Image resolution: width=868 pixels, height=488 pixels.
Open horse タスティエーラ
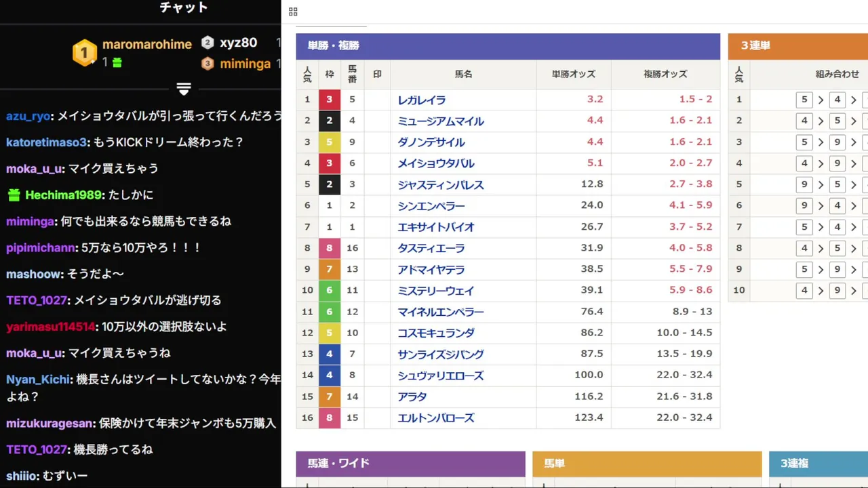click(x=431, y=249)
